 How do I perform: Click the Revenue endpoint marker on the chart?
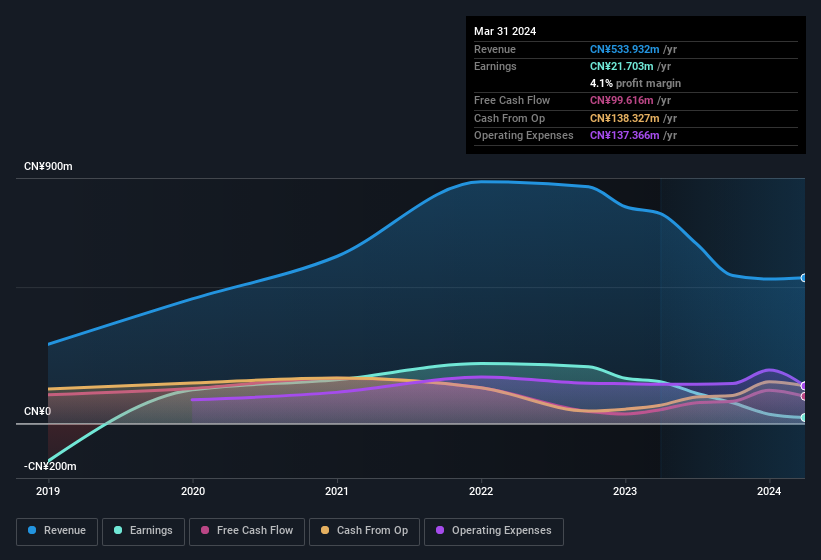pyautogui.click(x=804, y=278)
